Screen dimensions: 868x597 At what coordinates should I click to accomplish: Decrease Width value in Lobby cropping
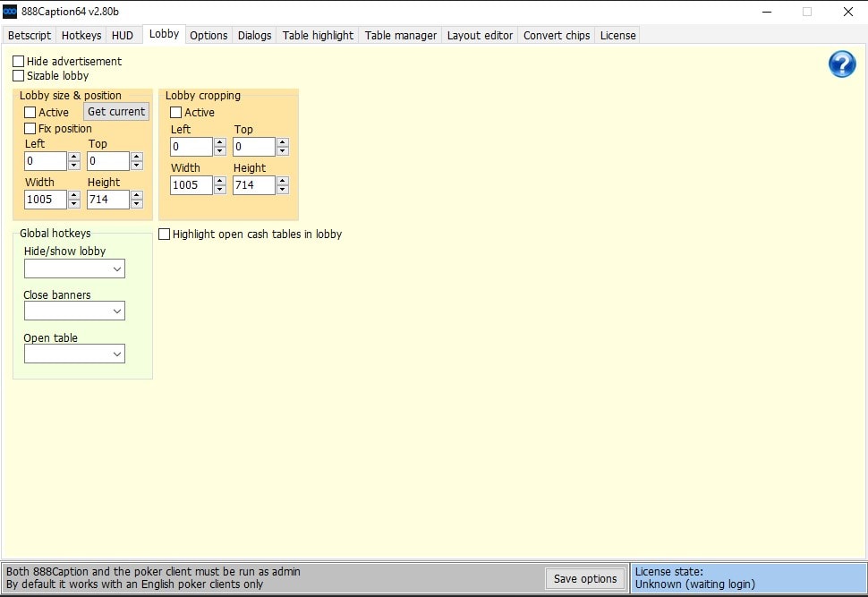pos(220,190)
